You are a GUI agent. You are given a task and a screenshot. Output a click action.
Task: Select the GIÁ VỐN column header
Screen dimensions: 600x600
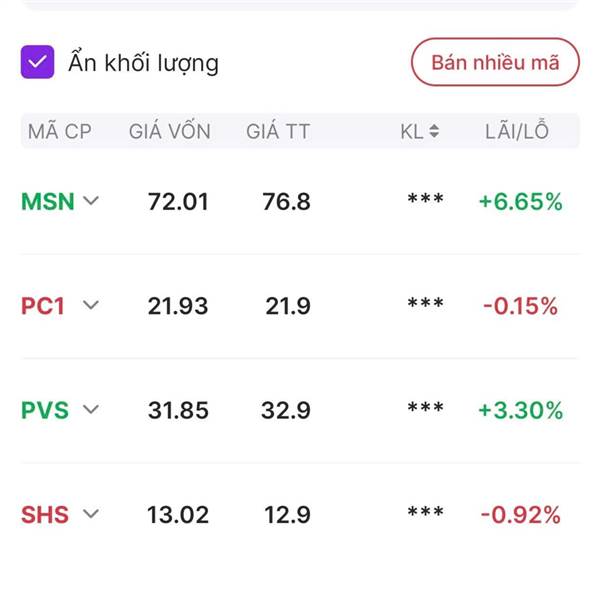coord(170,131)
